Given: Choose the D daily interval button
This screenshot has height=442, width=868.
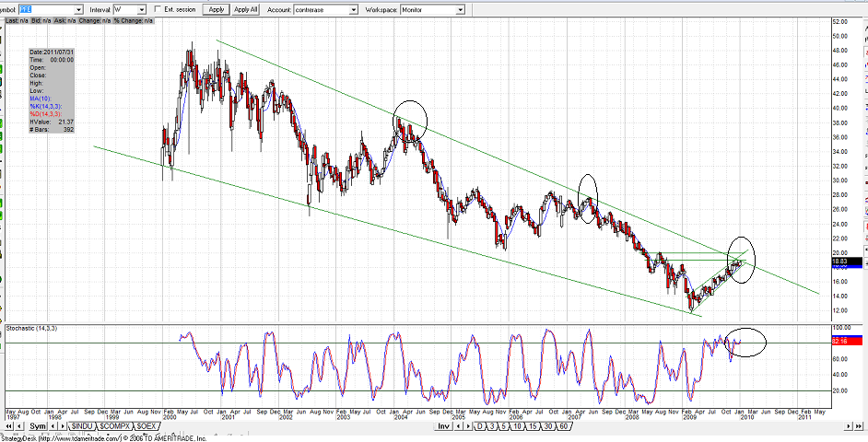Looking at the screenshot, I should click(x=479, y=426).
